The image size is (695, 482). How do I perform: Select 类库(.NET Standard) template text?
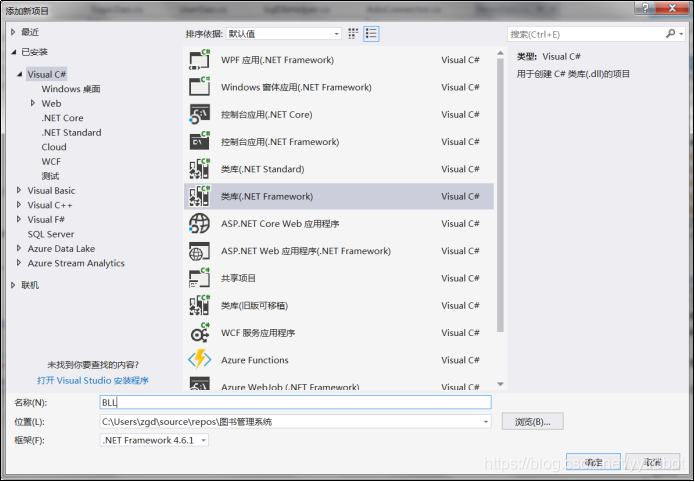[x=262, y=169]
